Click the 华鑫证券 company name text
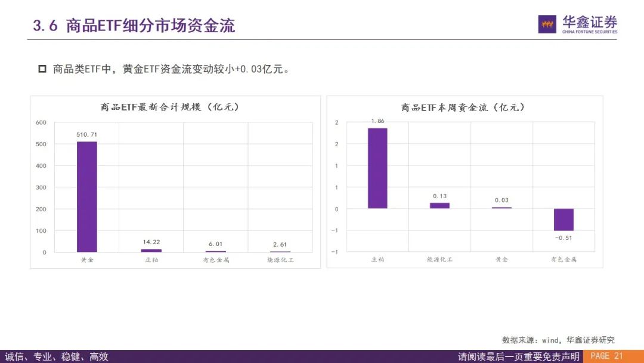Screen dimensions: 644x363 (x=590, y=21)
